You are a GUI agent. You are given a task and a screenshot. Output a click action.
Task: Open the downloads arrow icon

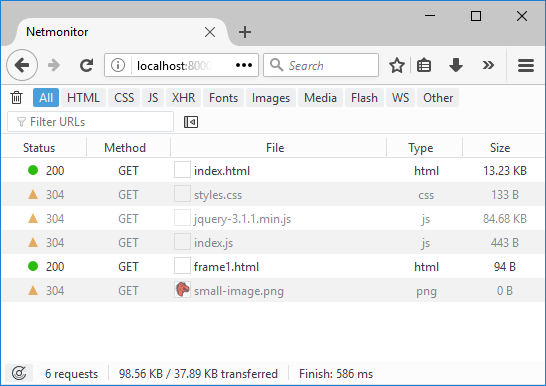point(456,65)
